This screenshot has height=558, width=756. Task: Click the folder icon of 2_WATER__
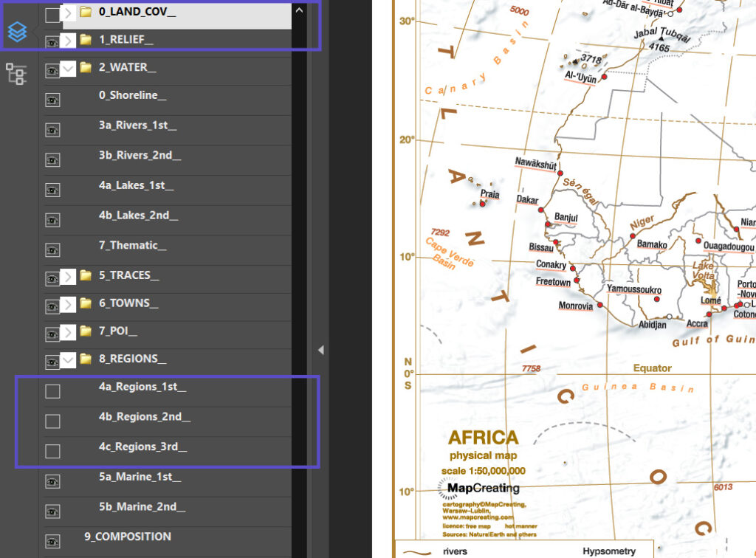point(86,69)
